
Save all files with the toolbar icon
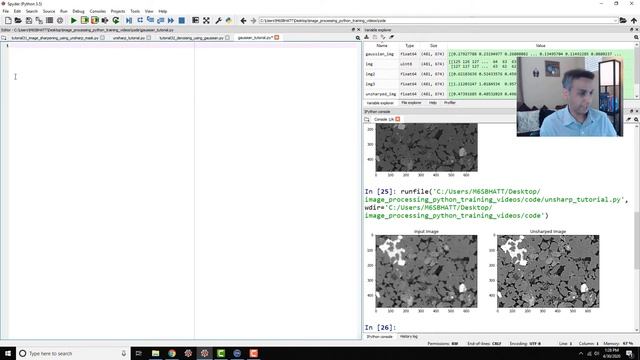tap(39, 20)
